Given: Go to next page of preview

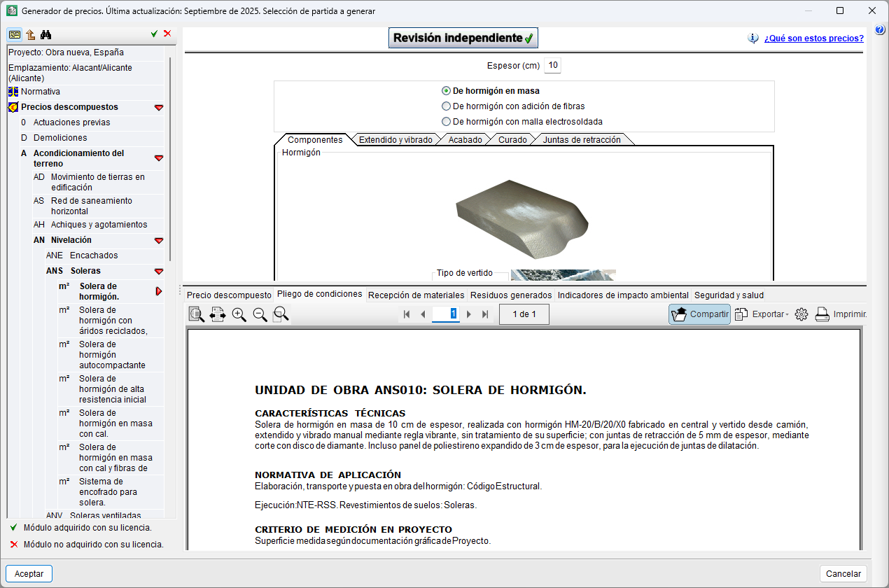Looking at the screenshot, I should coord(469,314).
